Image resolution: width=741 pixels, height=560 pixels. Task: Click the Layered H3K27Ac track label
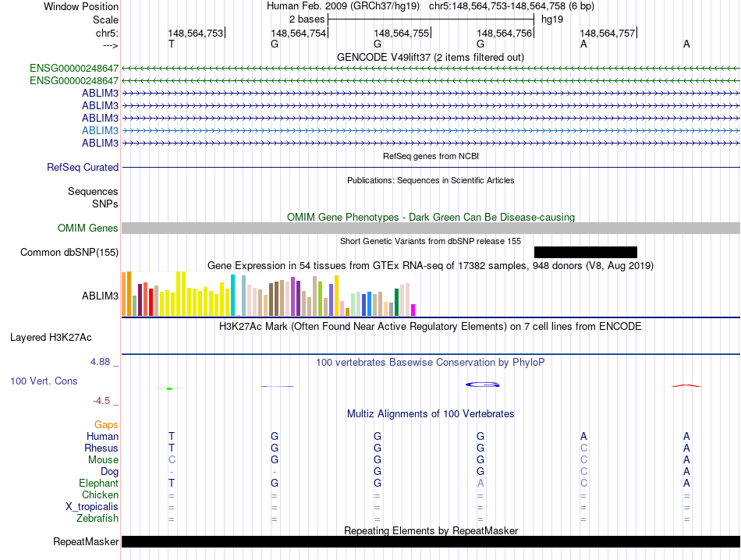tap(51, 338)
